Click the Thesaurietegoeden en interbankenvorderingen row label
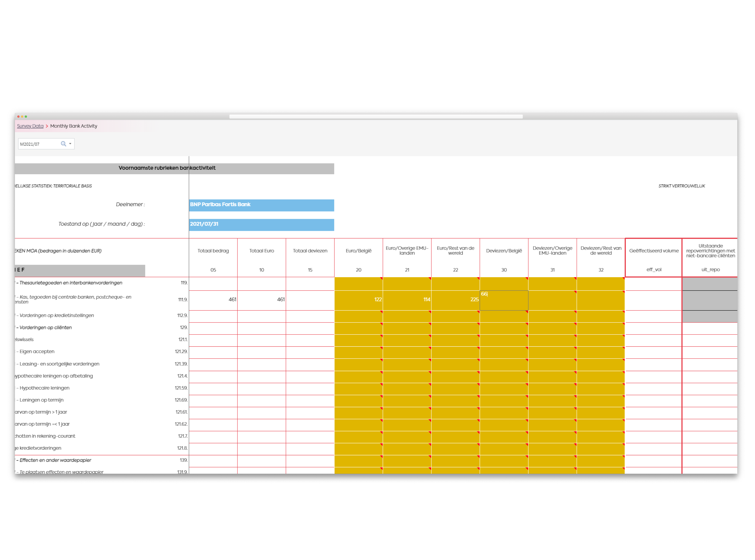This screenshot has height=560, width=755. pyautogui.click(x=70, y=283)
